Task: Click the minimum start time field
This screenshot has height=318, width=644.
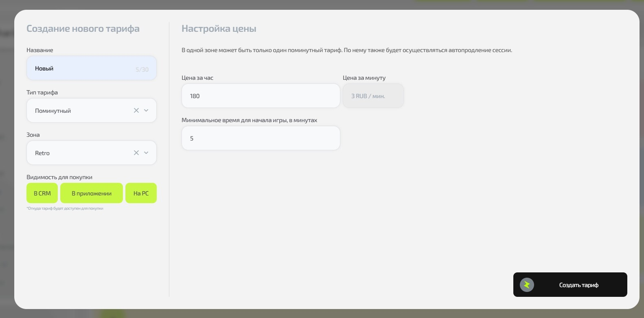Action: [261, 138]
